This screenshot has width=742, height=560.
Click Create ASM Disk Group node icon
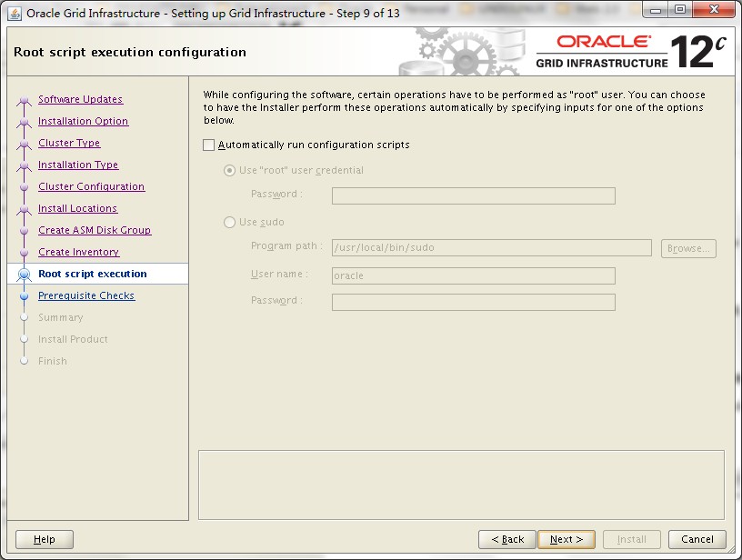coord(25,231)
